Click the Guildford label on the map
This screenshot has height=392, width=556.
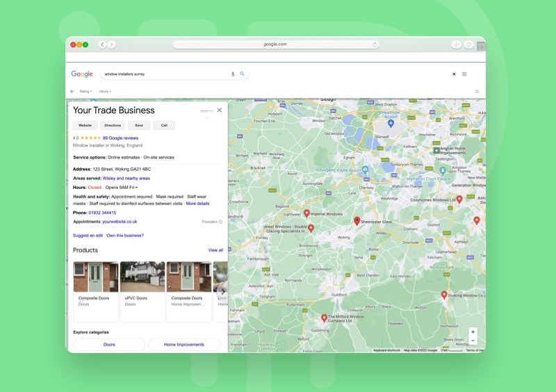[339, 295]
